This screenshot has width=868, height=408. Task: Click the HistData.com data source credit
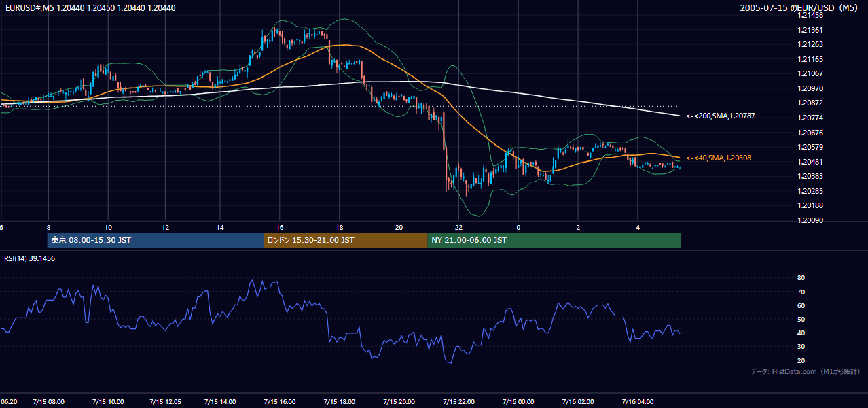tap(805, 371)
